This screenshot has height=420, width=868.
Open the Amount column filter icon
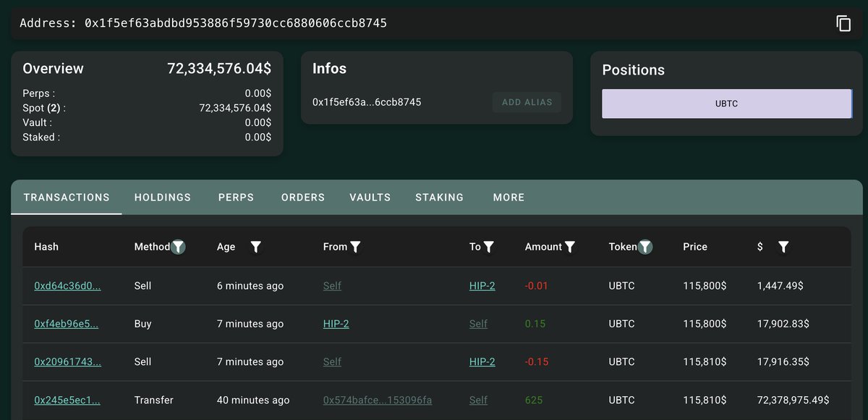click(570, 247)
